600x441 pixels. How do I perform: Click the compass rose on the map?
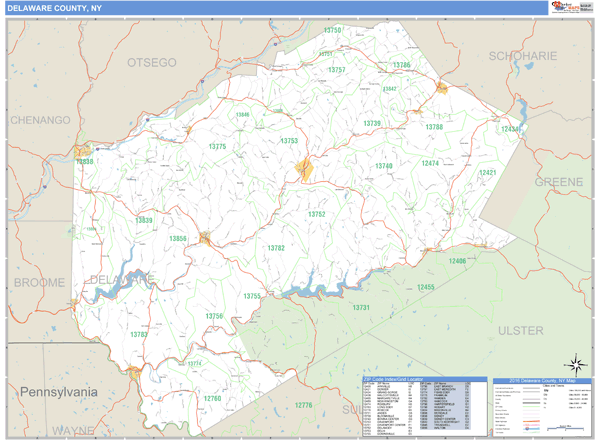575,363
